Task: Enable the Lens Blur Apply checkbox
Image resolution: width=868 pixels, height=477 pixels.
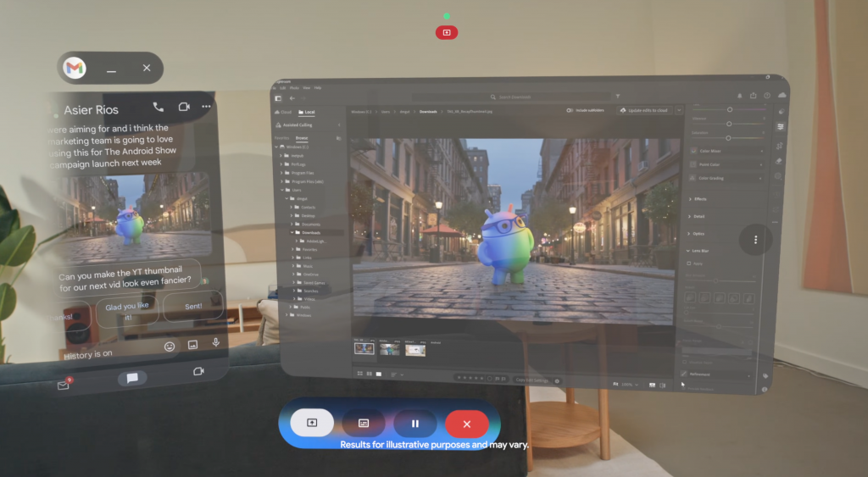Action: 688,263
